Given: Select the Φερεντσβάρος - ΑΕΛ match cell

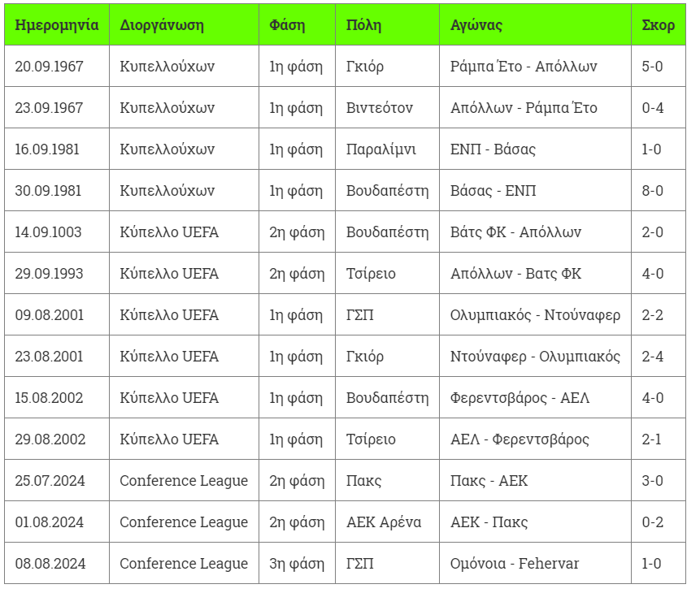Looking at the screenshot, I should (x=520, y=398).
